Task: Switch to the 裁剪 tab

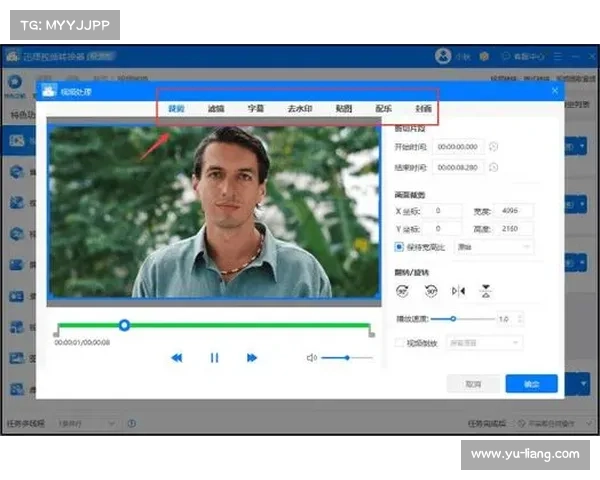Action: point(176,109)
